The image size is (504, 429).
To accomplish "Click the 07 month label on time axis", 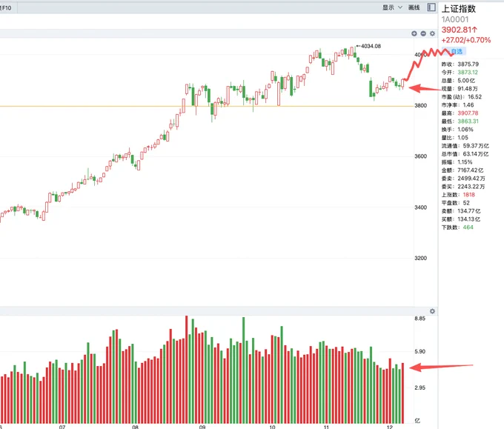I will [x=62, y=427].
